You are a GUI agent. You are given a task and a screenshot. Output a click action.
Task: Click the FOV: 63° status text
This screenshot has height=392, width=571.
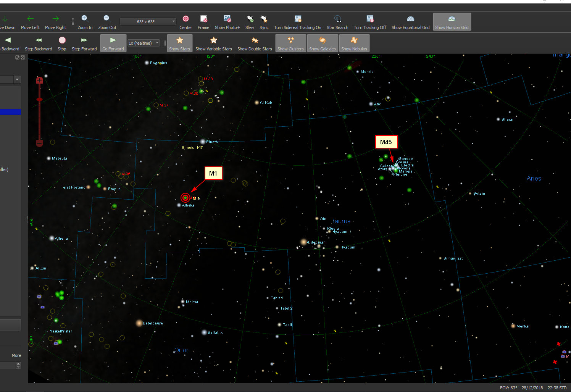[508, 388]
